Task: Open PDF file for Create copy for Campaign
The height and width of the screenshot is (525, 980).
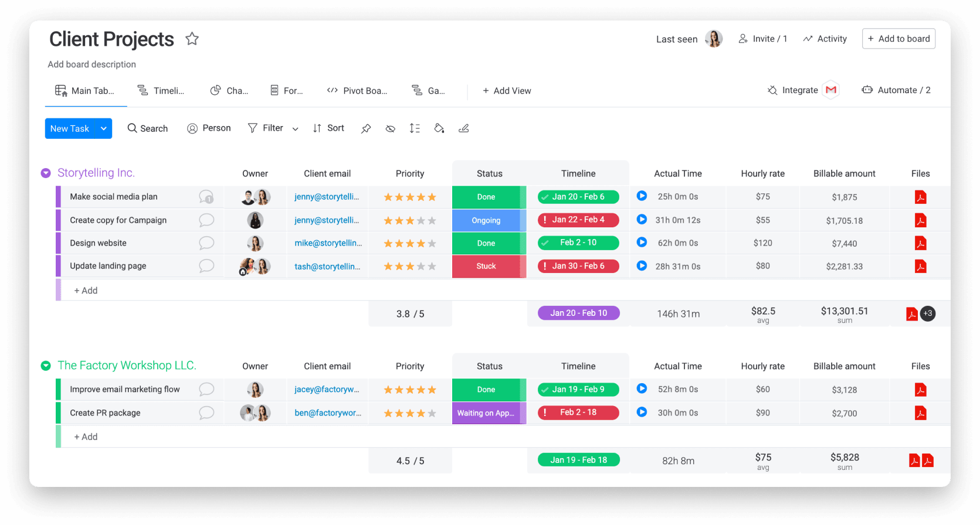Action: (x=921, y=220)
